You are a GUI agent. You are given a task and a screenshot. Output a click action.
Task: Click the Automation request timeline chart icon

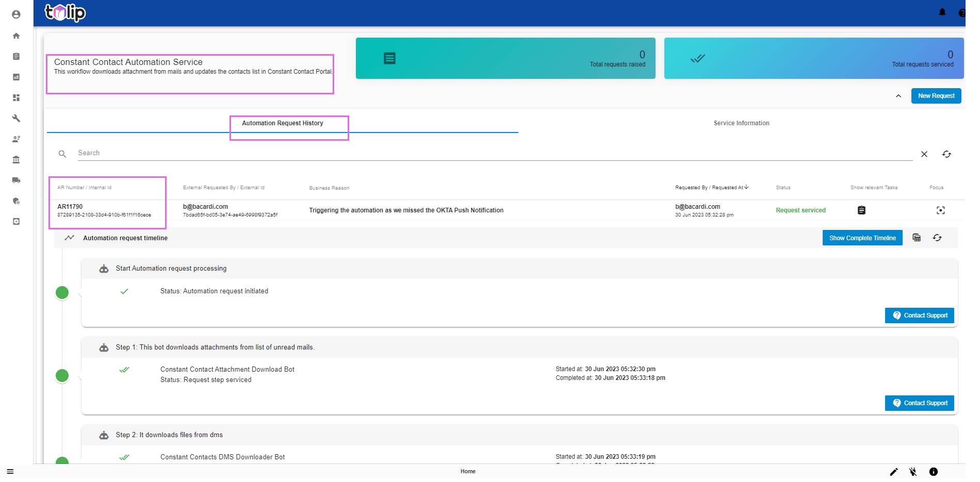(x=69, y=238)
